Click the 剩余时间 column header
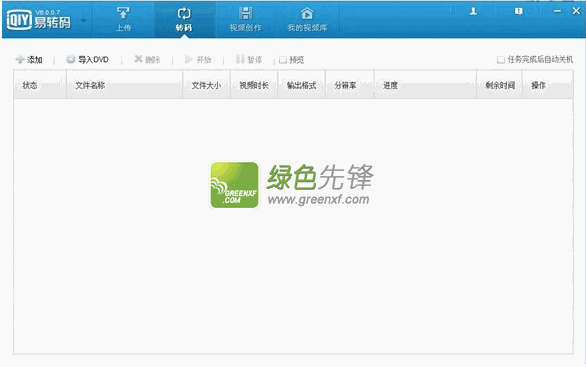Image resolution: width=586 pixels, height=367 pixels. point(500,85)
